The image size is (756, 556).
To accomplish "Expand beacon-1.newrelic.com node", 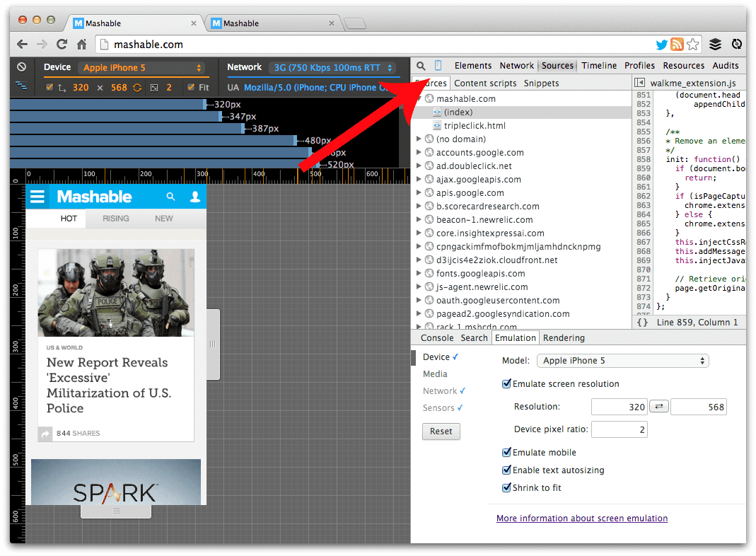I will [x=419, y=219].
